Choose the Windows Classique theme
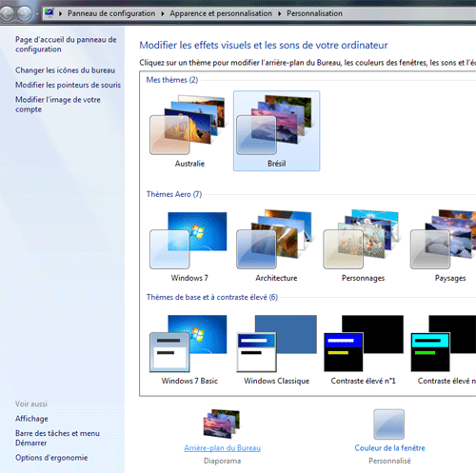The width and height of the screenshot is (476, 473). (x=276, y=349)
